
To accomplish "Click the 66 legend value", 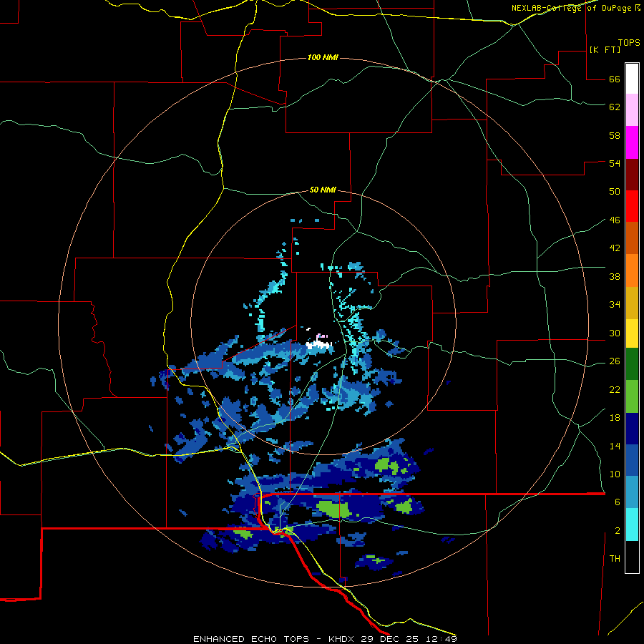I will (615, 79).
